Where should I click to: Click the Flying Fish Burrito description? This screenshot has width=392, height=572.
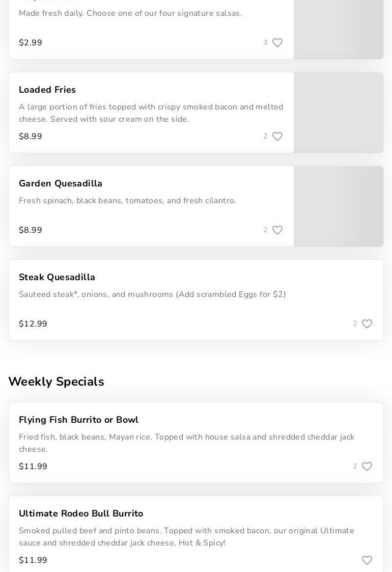click(x=186, y=443)
